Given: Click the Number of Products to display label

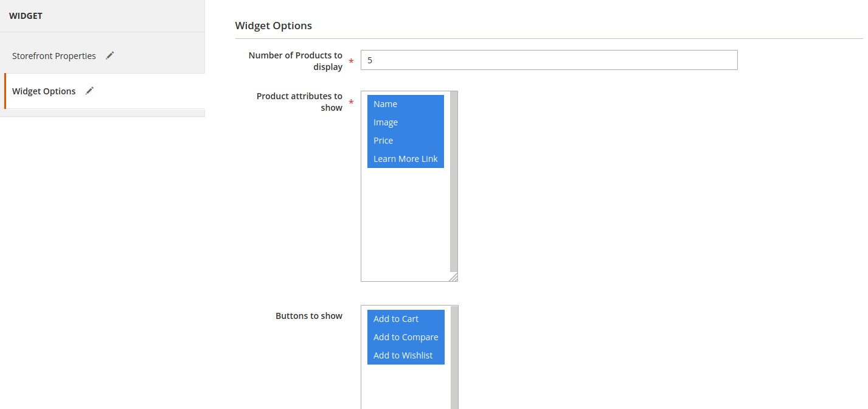Looking at the screenshot, I should (296, 61).
